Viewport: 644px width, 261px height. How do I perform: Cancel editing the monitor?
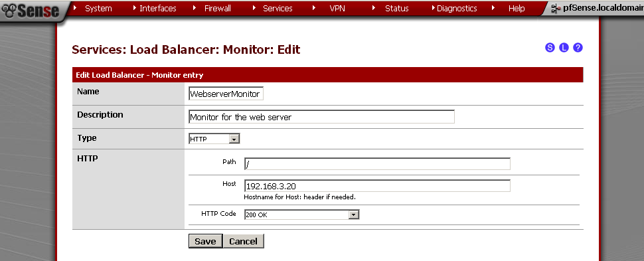coord(243,241)
